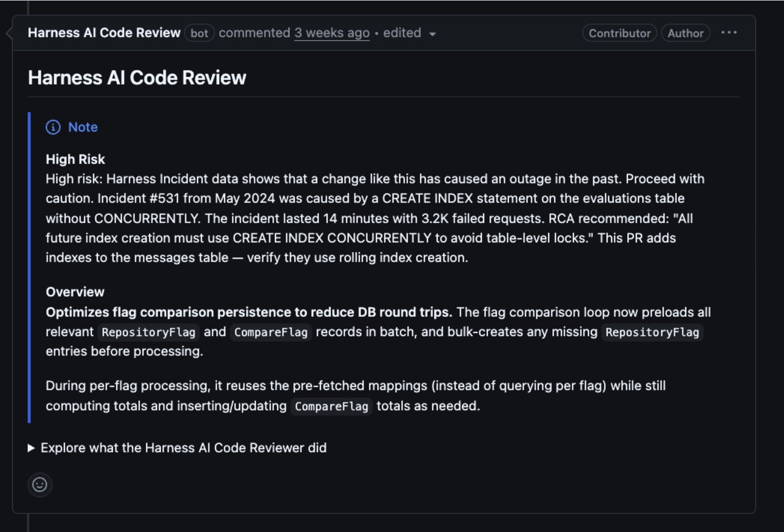
Task: Open the three-dot comment options menu
Action: click(x=729, y=33)
